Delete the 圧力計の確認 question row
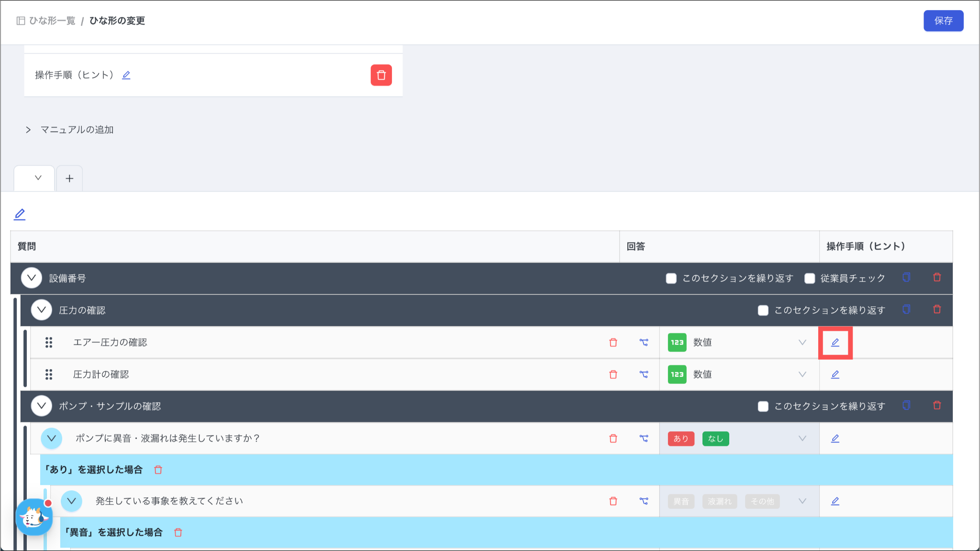980x551 pixels. [613, 374]
